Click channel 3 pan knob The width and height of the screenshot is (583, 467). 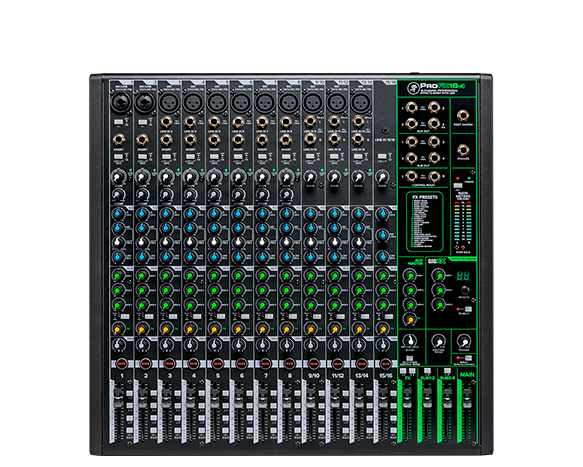click(x=166, y=345)
